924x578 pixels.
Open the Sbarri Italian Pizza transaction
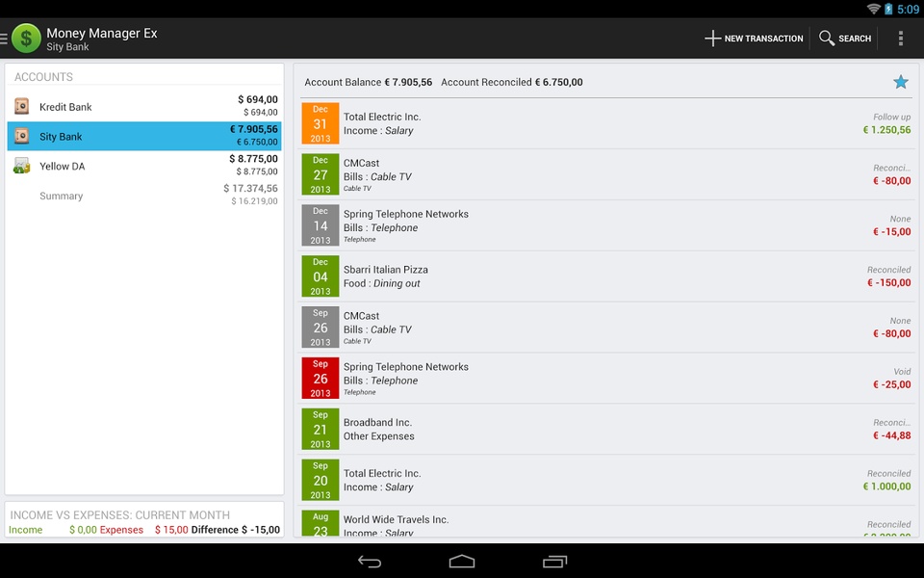(606, 276)
